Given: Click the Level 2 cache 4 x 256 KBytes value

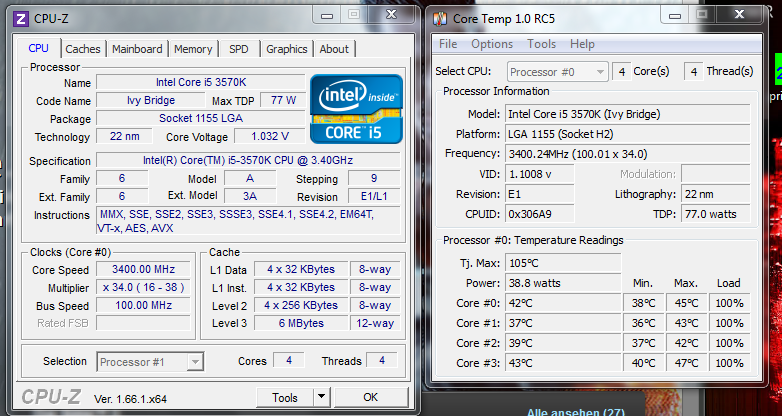Looking at the screenshot, I should [301, 305].
